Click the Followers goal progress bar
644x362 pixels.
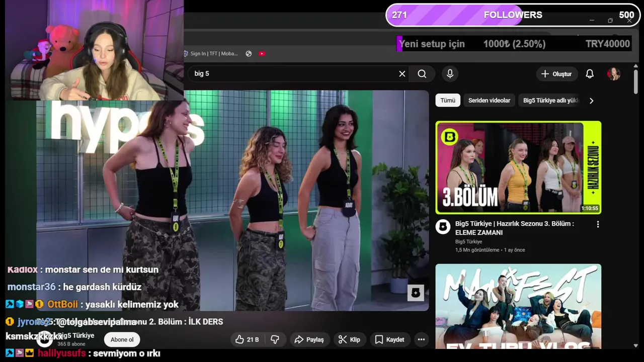coord(513,15)
